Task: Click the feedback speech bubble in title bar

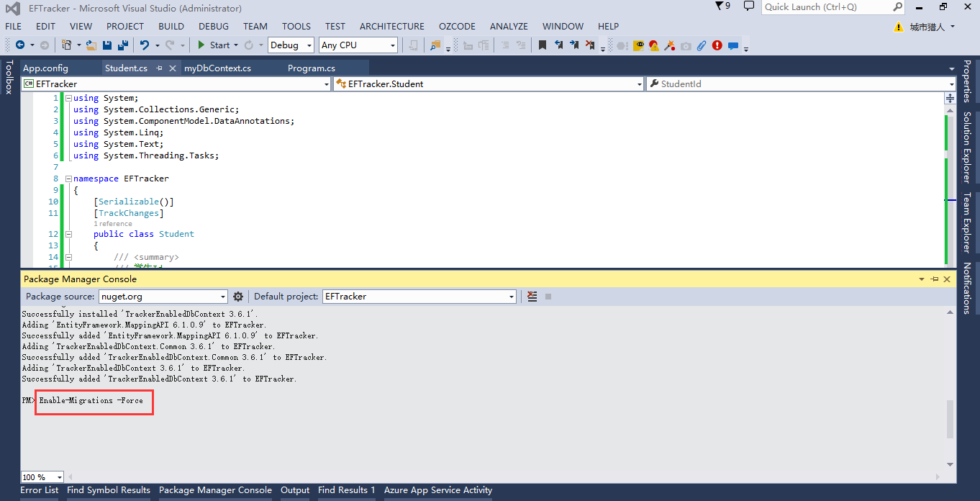Action: coord(749,6)
